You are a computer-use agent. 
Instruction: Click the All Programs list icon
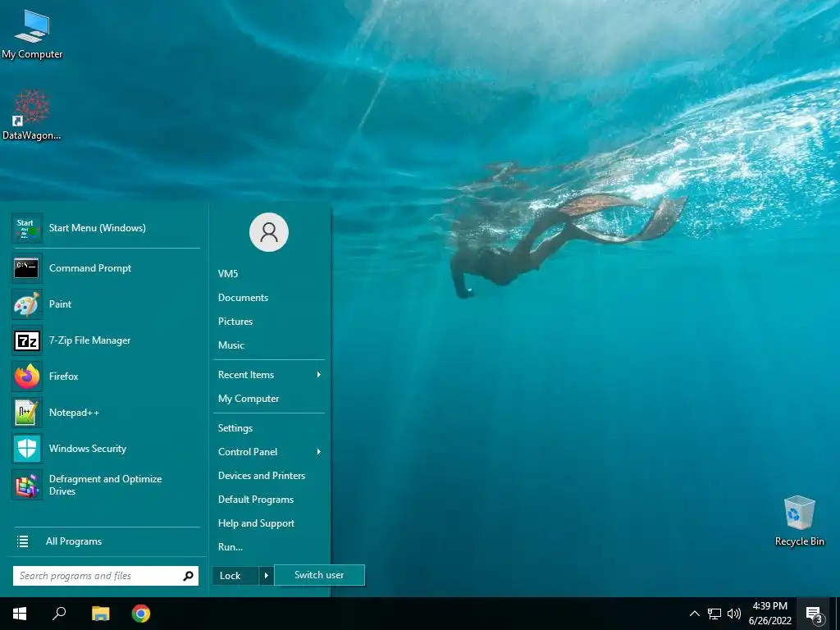pos(22,541)
